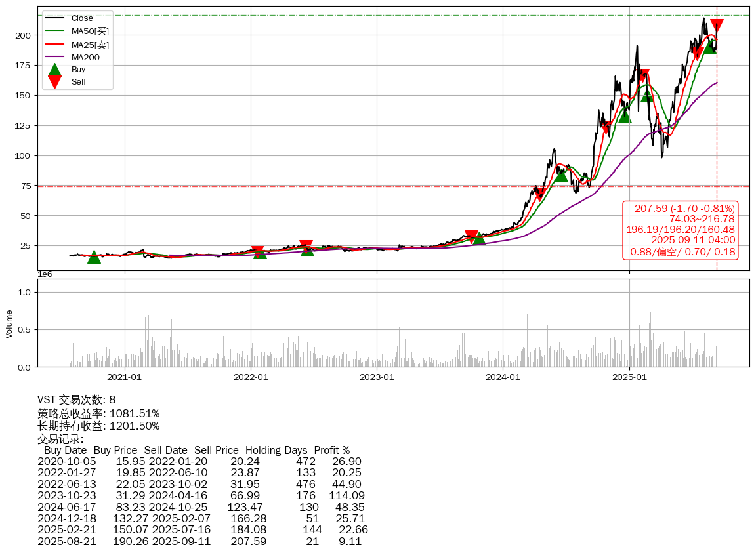756x553 pixels.
Task: Click the green Buy triangle in the legend
Action: coord(55,70)
